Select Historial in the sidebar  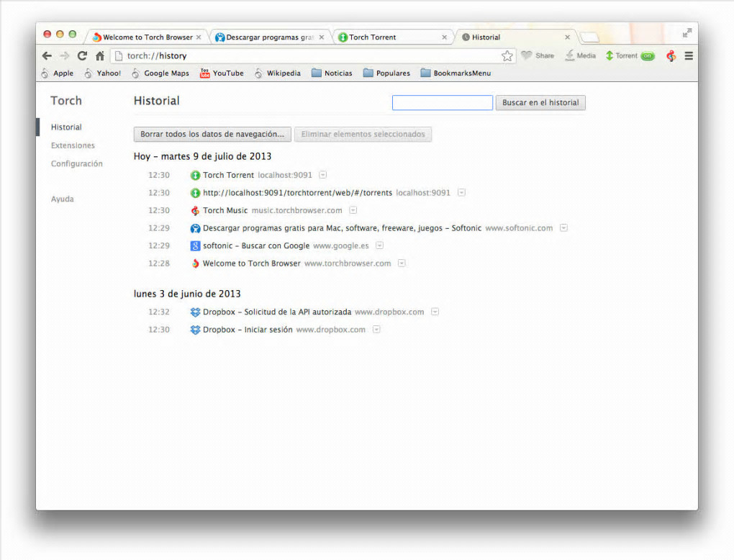pyautogui.click(x=66, y=127)
